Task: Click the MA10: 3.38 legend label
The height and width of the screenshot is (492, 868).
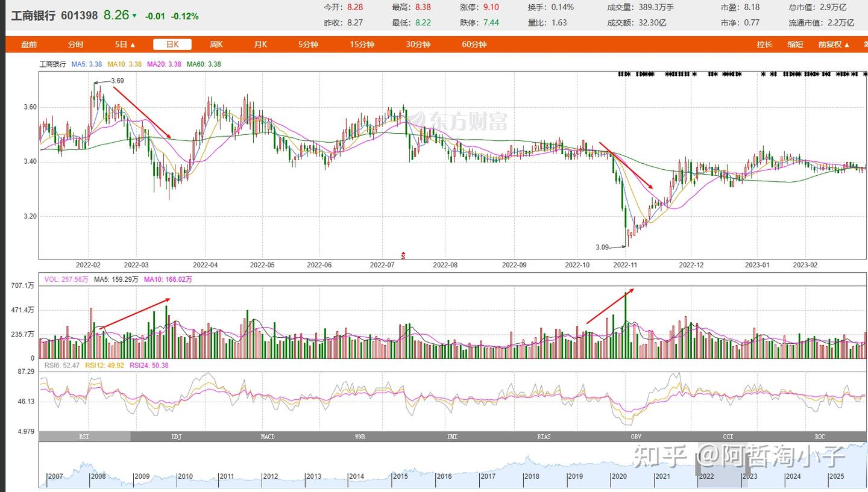Action: (125, 64)
